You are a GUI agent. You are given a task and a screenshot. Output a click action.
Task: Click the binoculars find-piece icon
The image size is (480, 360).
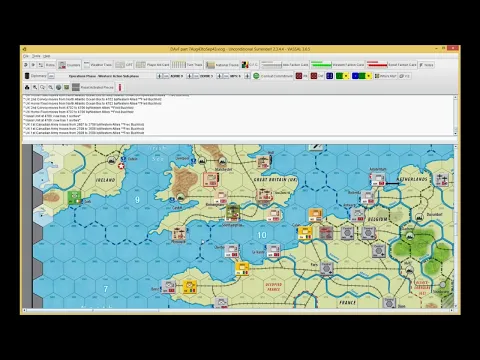pyautogui.click(x=27, y=87)
